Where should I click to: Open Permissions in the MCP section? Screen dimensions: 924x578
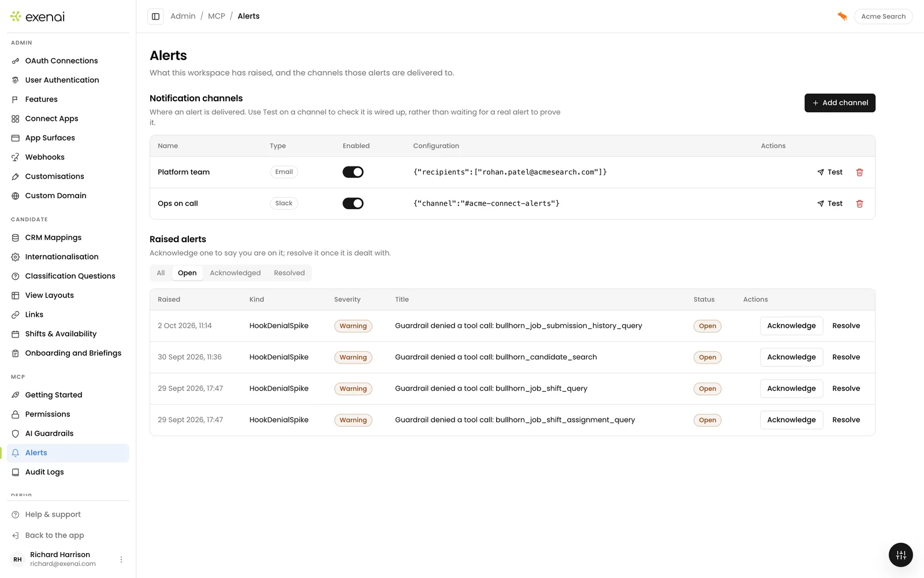click(68, 414)
